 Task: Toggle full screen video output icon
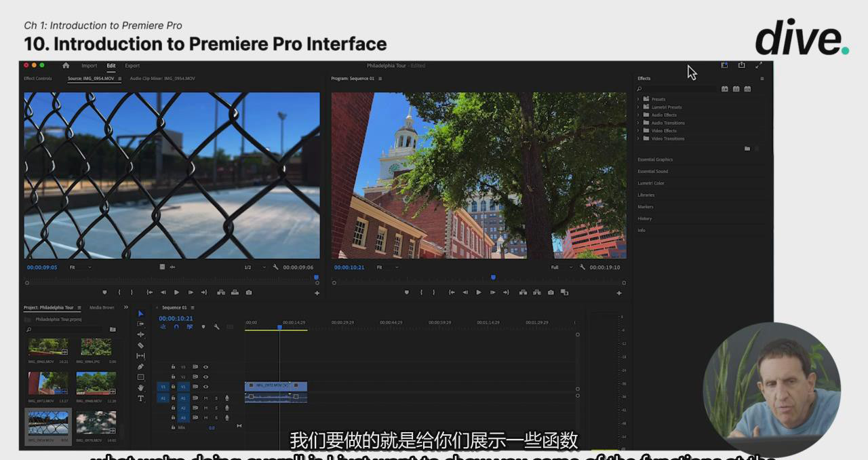(x=759, y=65)
